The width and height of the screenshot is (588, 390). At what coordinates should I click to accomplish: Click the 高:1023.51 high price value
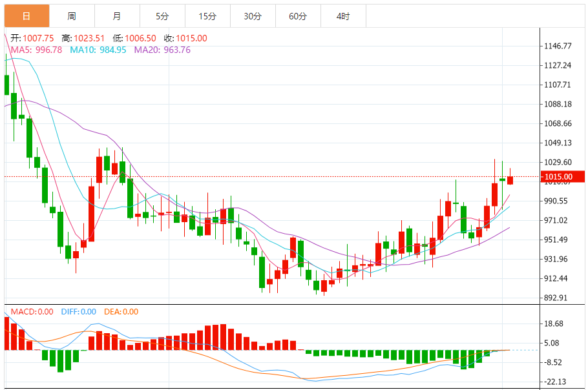pos(83,38)
